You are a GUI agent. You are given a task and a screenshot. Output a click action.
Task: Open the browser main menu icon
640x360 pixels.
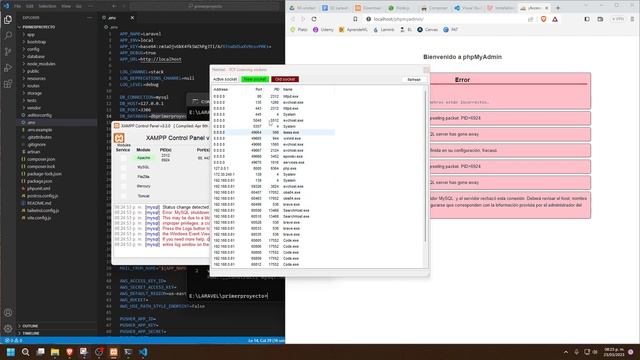[632, 19]
